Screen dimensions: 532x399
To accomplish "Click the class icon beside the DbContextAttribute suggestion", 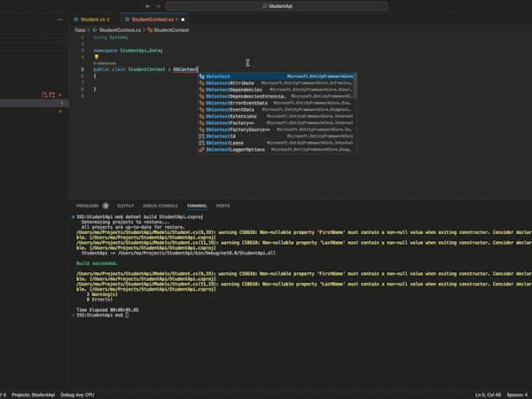I will coord(202,83).
